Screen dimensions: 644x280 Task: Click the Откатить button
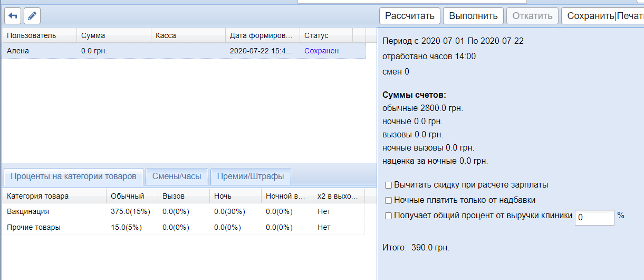point(532,16)
